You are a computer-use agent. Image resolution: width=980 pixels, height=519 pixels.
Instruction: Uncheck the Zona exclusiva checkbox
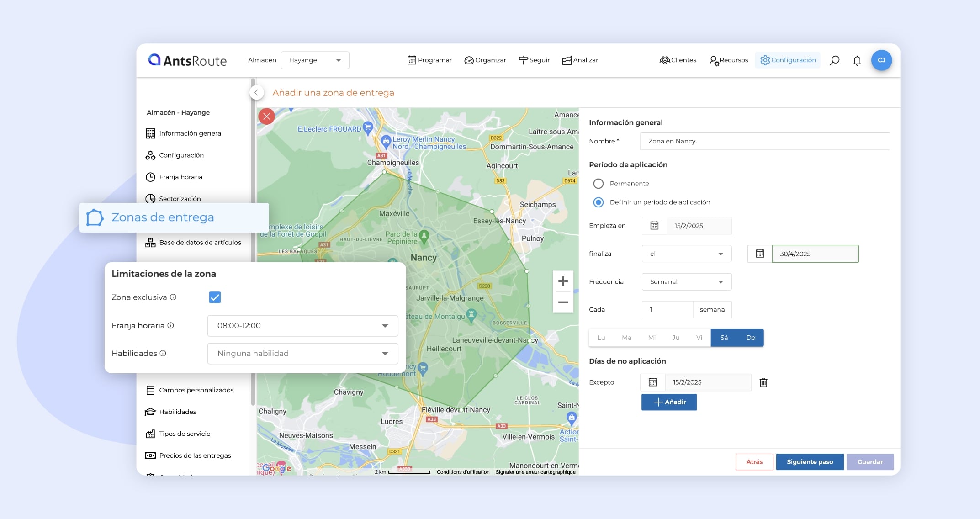click(x=215, y=297)
